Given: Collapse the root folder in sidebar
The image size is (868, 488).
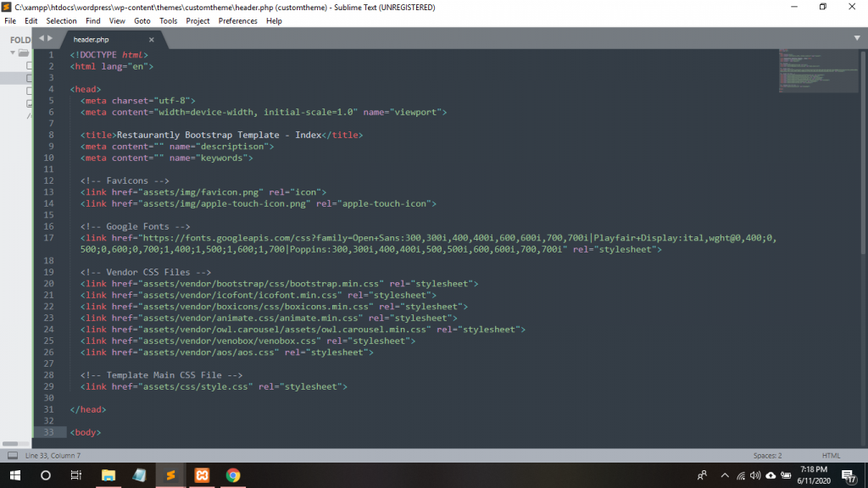Looking at the screenshot, I should pyautogui.click(x=13, y=53).
